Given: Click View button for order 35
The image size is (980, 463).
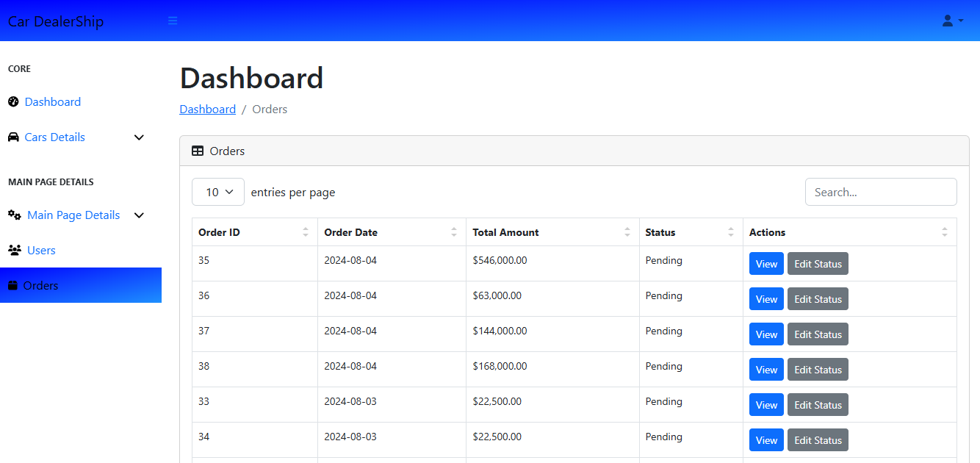Looking at the screenshot, I should coord(766,264).
